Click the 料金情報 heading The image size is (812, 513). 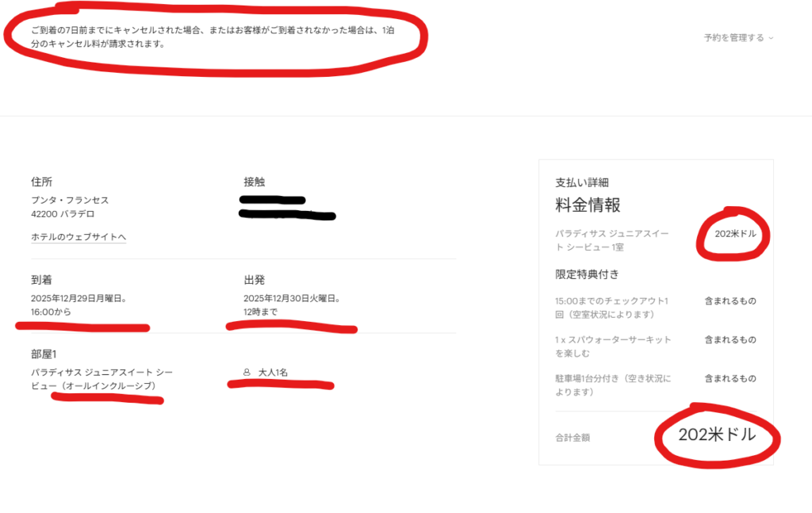coord(588,205)
